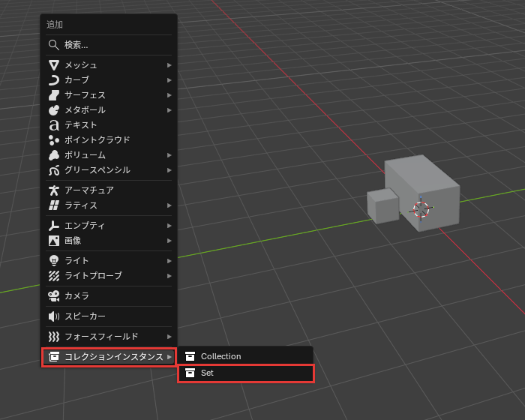Click the メッシュ triangle mesh icon

click(54, 65)
